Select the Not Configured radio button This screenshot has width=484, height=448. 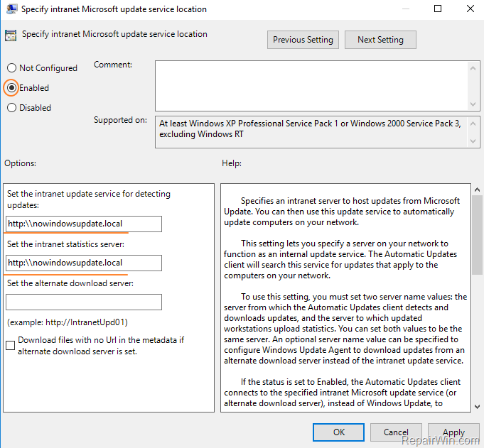12,68
